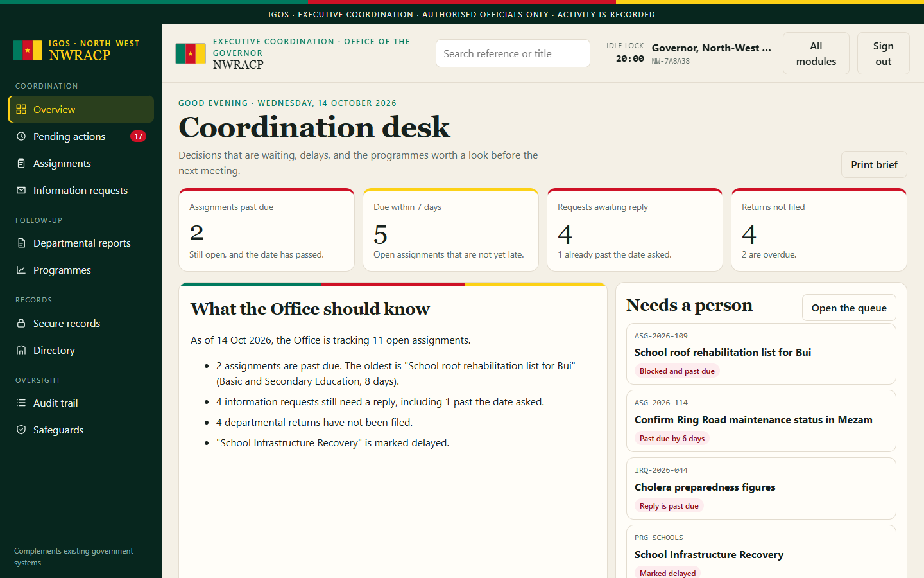This screenshot has height=578, width=924.
Task: Click the Assignments clipboard icon
Action: click(x=21, y=163)
